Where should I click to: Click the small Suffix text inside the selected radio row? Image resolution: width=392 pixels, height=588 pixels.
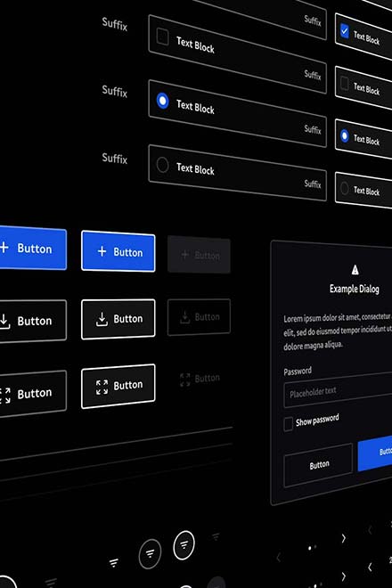point(313,129)
